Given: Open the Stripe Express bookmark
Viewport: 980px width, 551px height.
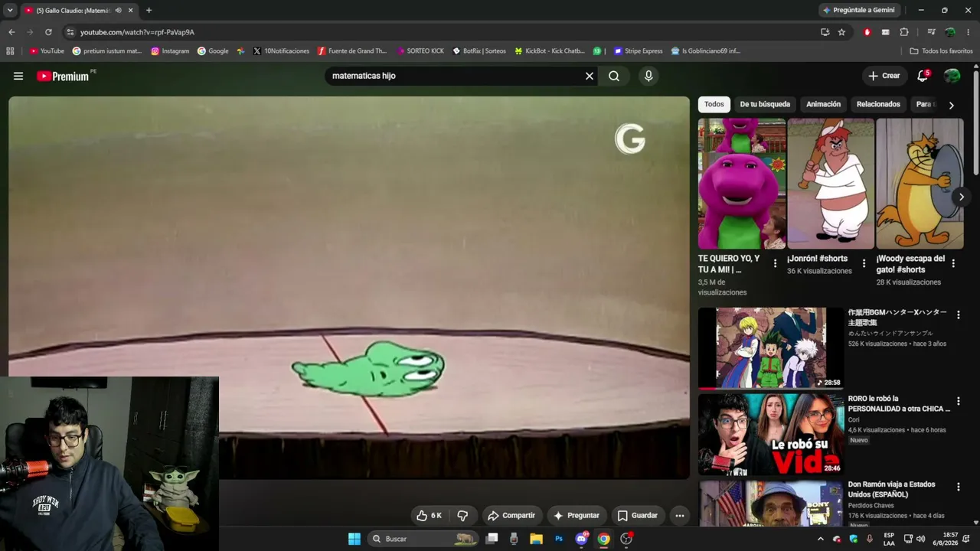Looking at the screenshot, I should click(x=639, y=51).
